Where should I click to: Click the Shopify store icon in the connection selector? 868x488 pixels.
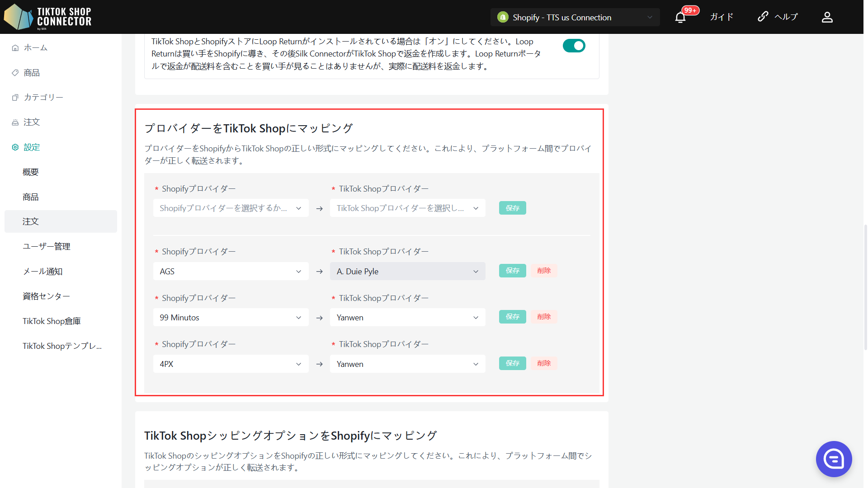pyautogui.click(x=503, y=17)
